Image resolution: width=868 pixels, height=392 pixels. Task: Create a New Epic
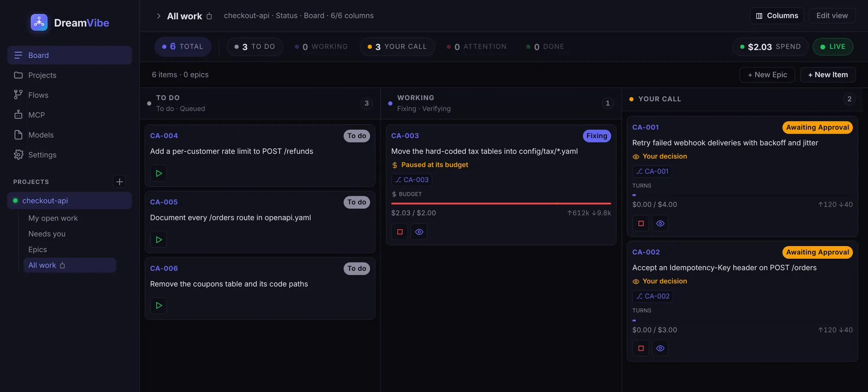(767, 75)
